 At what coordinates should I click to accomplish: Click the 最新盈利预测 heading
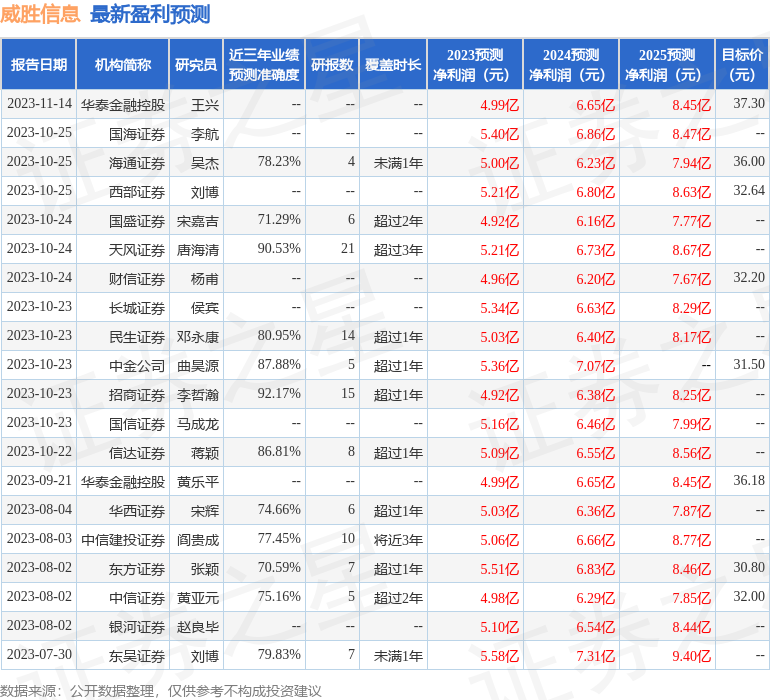[x=150, y=14]
